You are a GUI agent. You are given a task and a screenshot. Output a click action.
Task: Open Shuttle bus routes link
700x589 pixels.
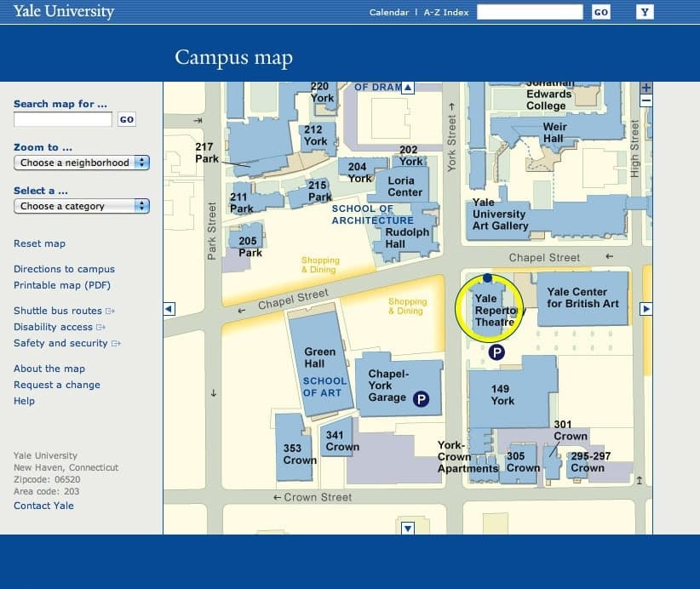click(x=64, y=311)
